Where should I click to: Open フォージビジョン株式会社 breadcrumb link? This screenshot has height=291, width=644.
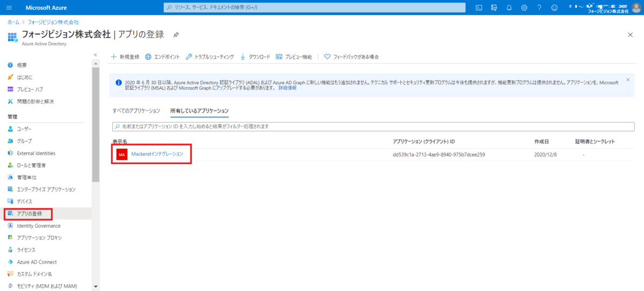(53, 22)
